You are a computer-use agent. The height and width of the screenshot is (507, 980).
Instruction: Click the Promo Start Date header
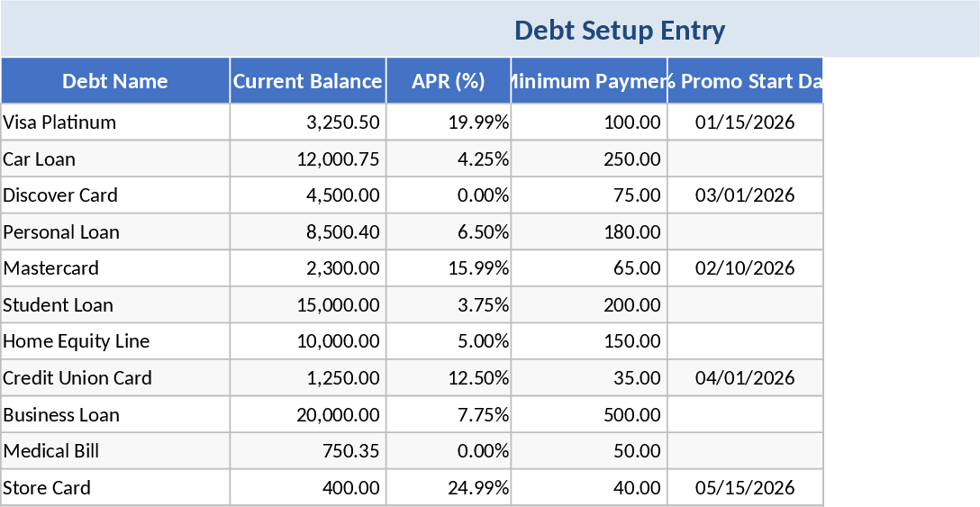click(x=745, y=81)
